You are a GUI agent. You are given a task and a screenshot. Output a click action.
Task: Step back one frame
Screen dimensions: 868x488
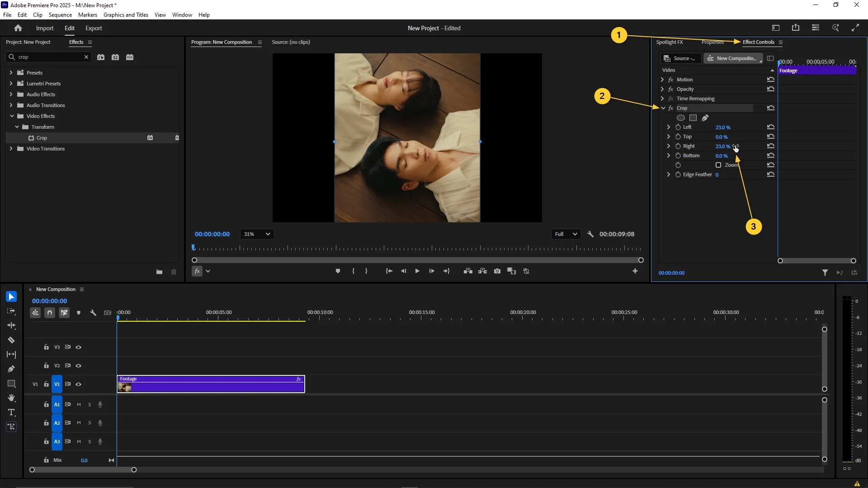(403, 271)
